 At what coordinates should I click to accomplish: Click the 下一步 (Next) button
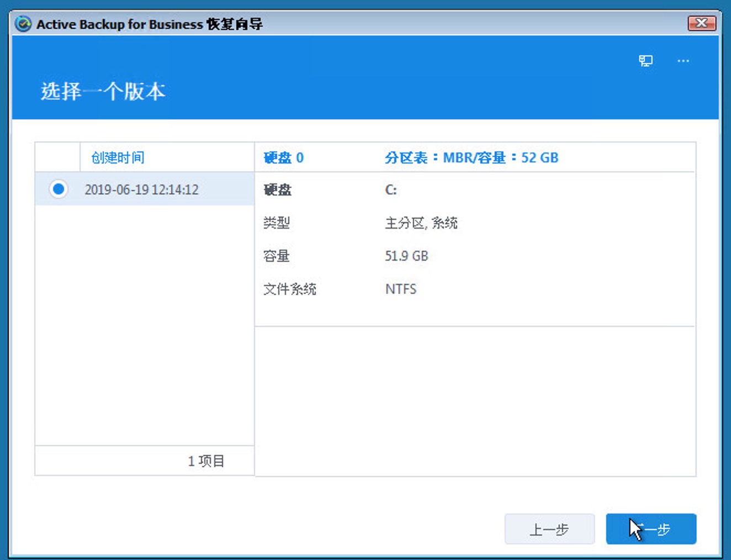[x=651, y=529]
